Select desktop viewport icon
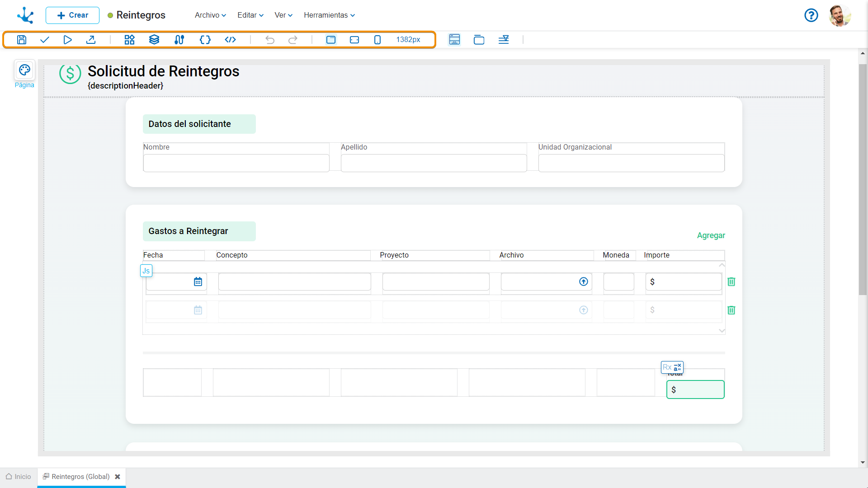 pos(331,40)
